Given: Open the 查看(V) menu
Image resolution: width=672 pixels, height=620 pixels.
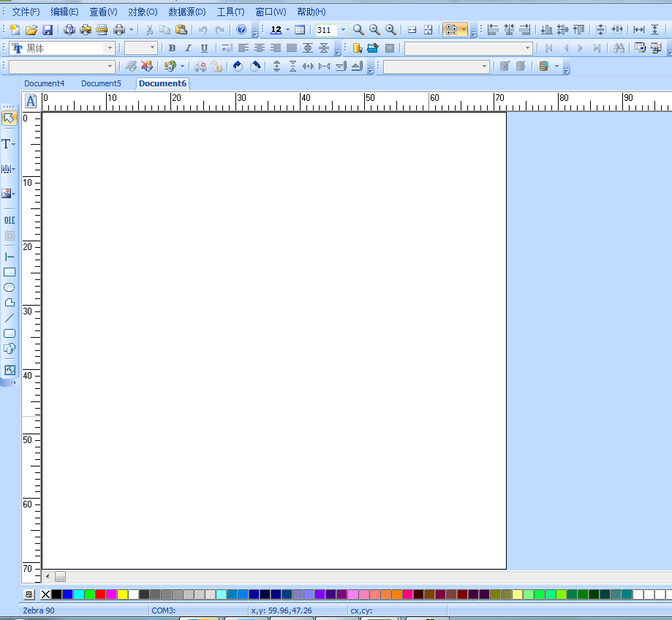Looking at the screenshot, I should [x=103, y=12].
